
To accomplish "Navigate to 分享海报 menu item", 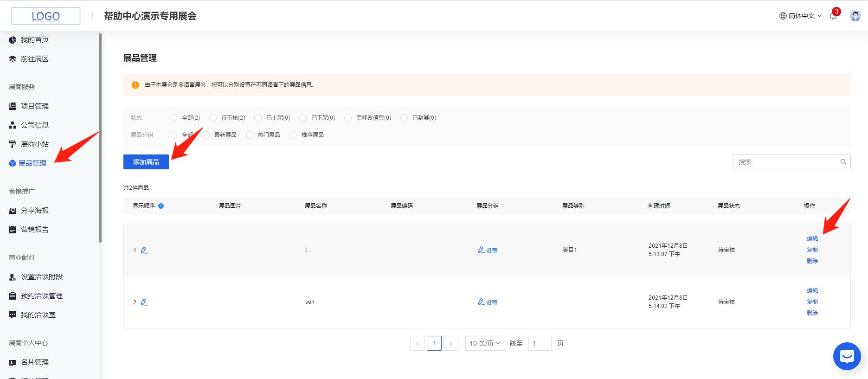I will click(x=34, y=211).
